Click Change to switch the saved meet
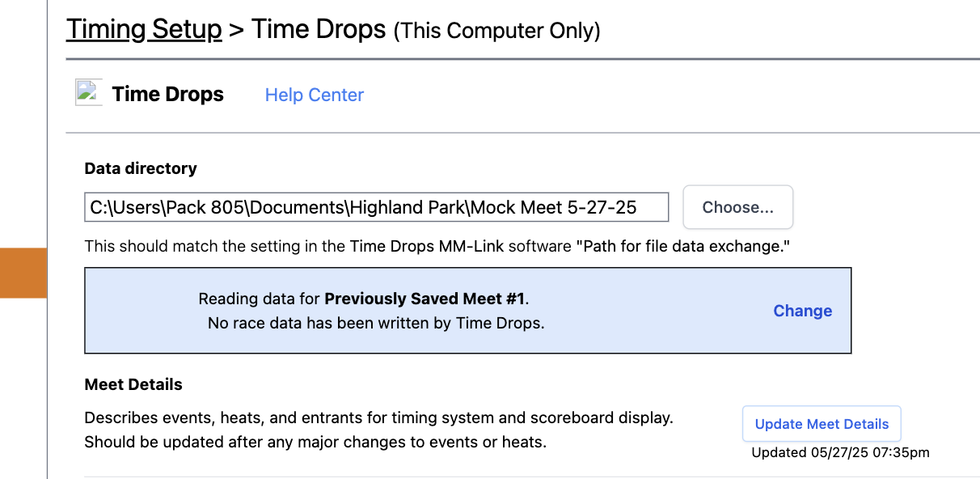 point(802,311)
